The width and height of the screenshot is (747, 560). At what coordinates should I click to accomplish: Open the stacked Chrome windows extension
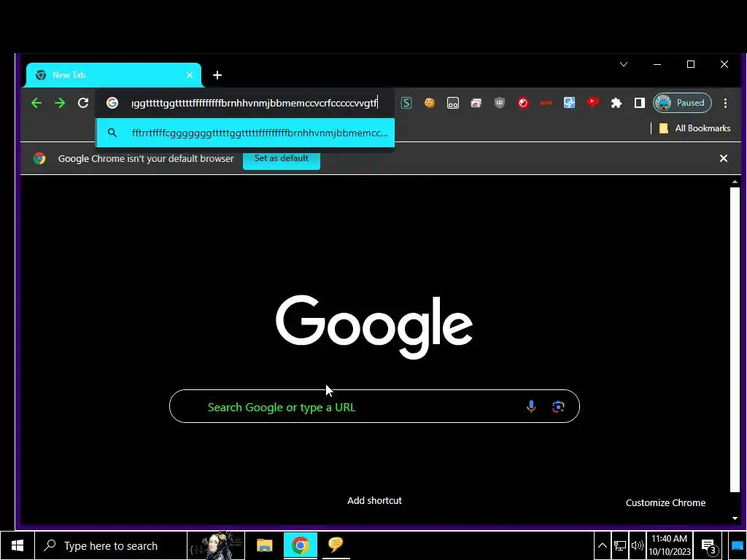pos(476,103)
